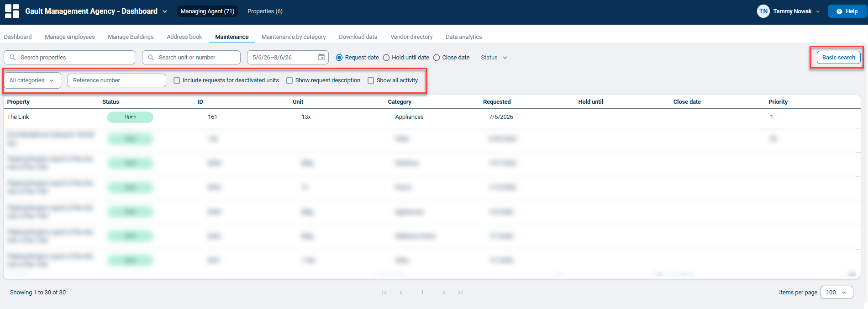
Task: Click the date range field 5/6/26–8/6/26
Action: click(x=288, y=58)
